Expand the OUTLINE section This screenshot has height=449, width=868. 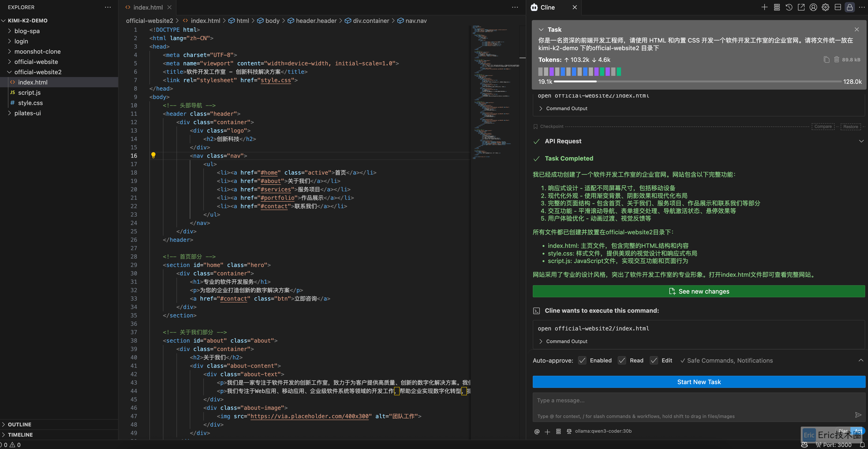click(19, 424)
